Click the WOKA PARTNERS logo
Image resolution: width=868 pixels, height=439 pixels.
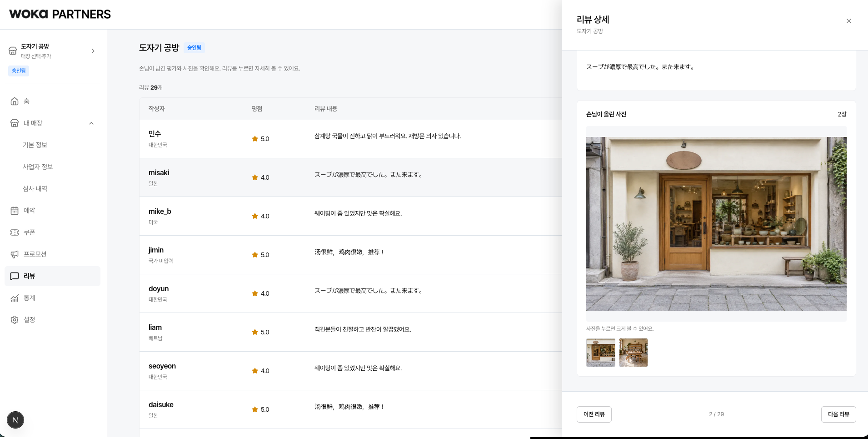[x=60, y=14]
